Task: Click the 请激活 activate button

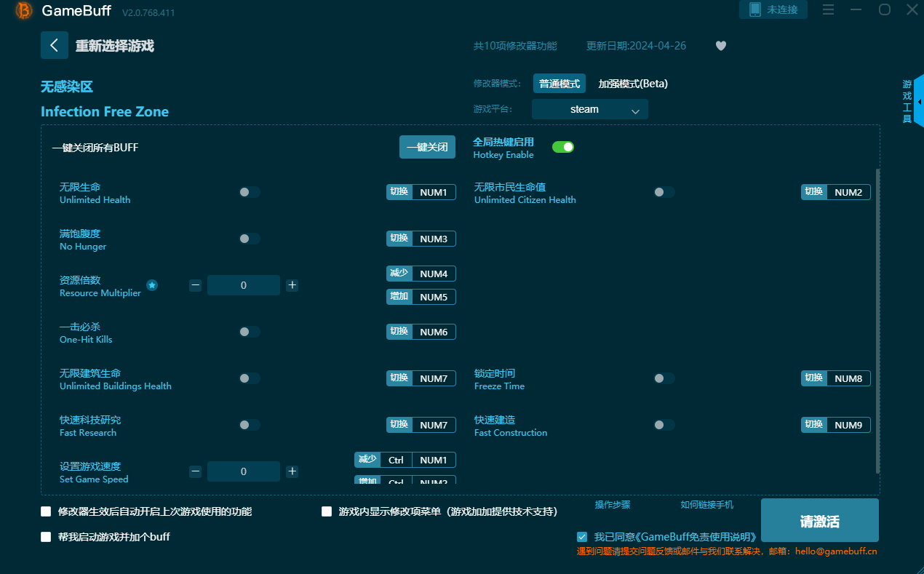Action: click(x=820, y=521)
